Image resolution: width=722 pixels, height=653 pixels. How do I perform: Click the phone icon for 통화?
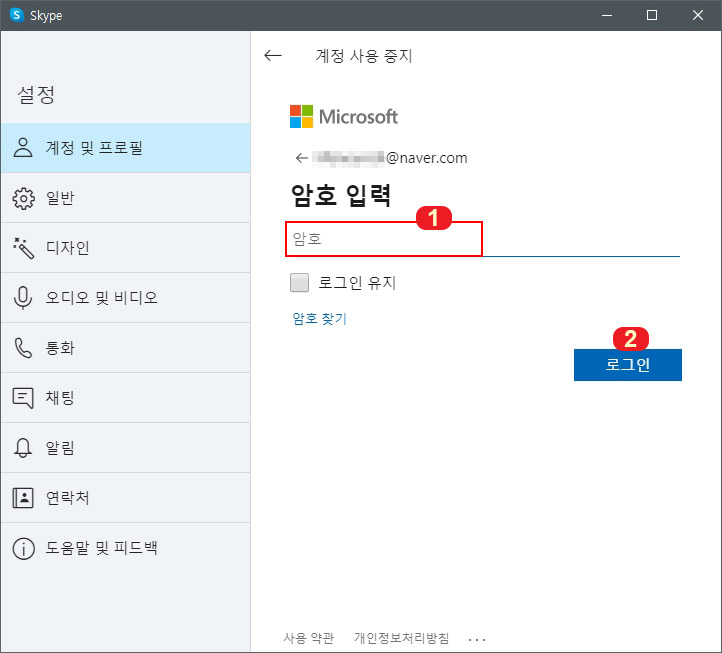23,348
